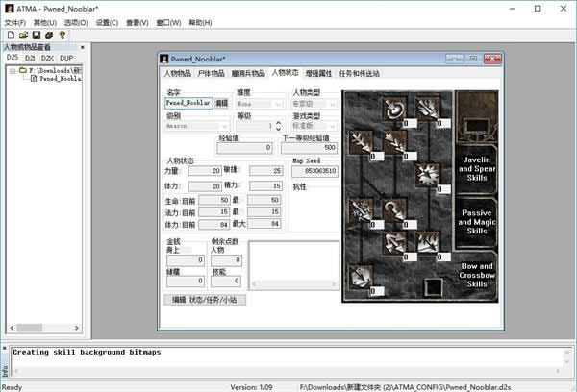Click the Map Seed input field
Image resolution: width=577 pixels, height=392 pixels.
click(314, 171)
